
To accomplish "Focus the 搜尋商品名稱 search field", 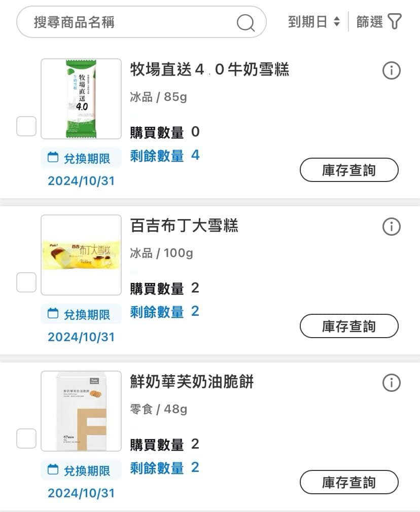I will (141, 22).
